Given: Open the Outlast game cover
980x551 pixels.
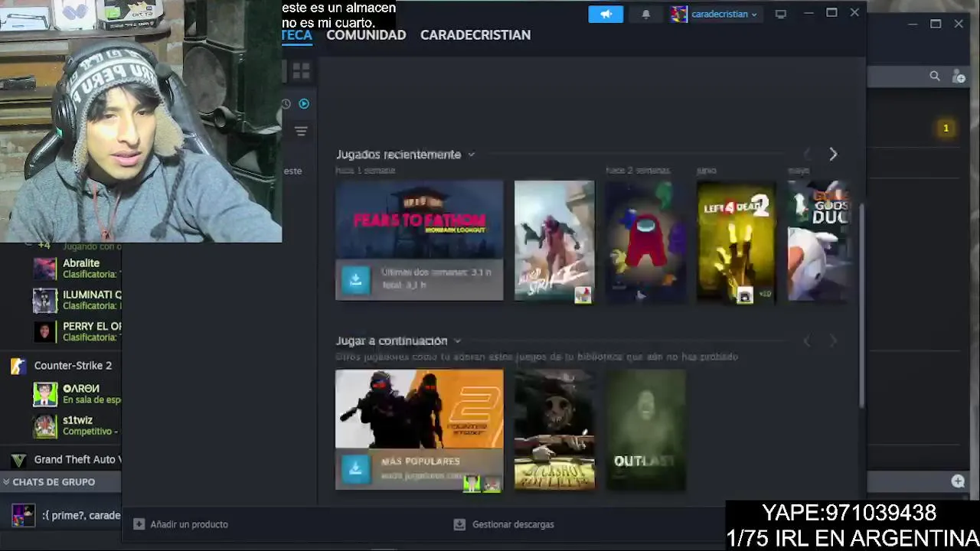Looking at the screenshot, I should coord(645,430).
